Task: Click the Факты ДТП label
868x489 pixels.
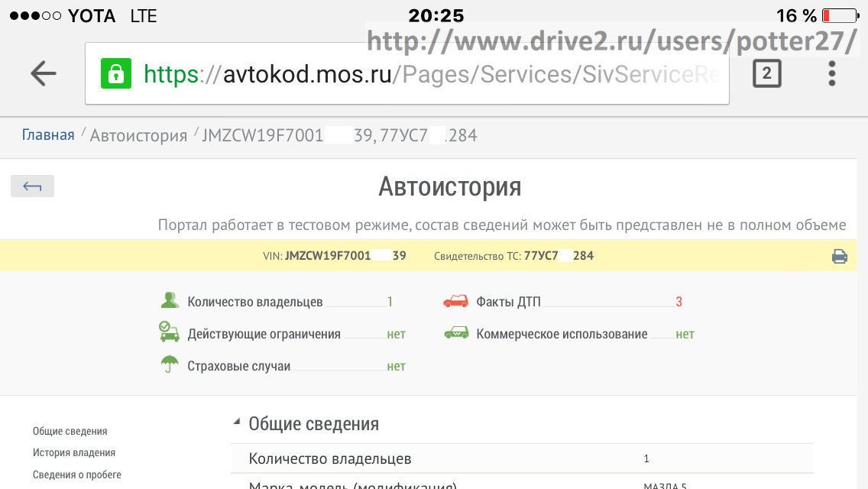Action: pos(508,302)
